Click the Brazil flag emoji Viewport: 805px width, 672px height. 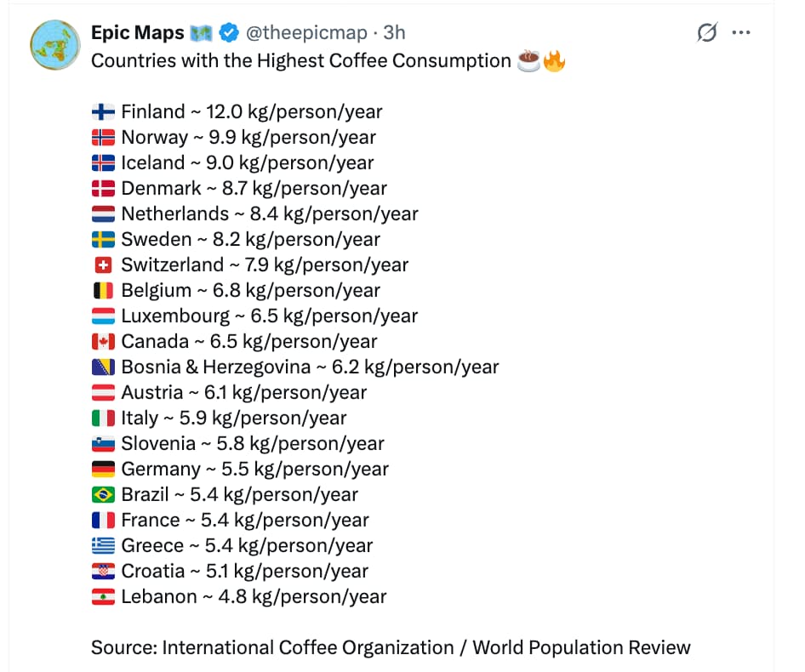[x=103, y=494]
